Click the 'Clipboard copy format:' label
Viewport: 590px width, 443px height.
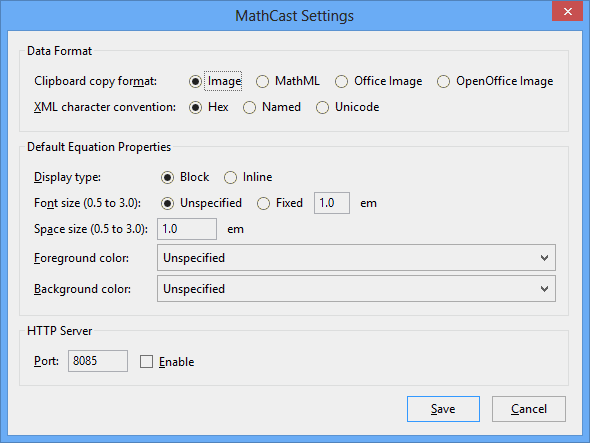click(96, 81)
